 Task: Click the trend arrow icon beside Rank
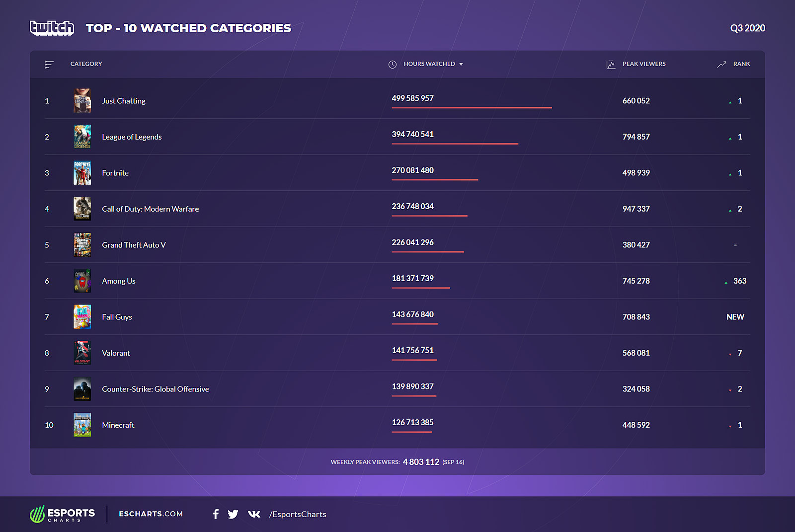click(x=721, y=64)
